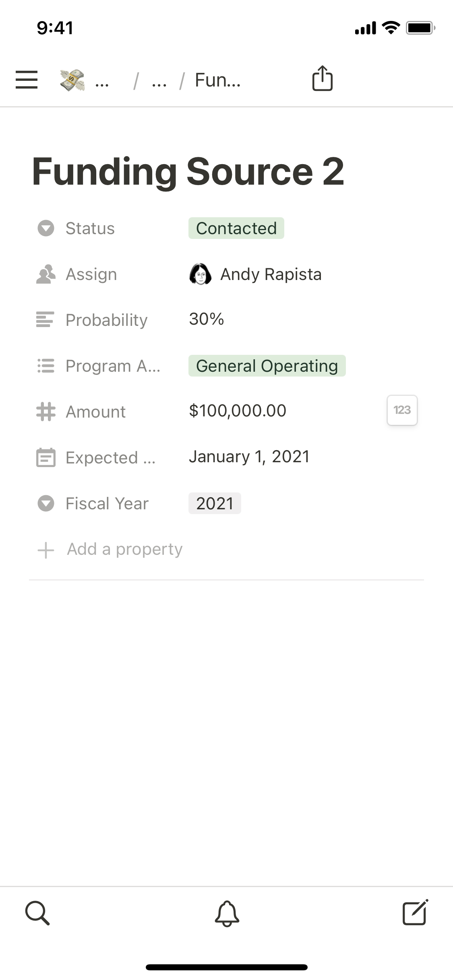
Task: Edit the Funding Source 2 title
Action: [188, 172]
